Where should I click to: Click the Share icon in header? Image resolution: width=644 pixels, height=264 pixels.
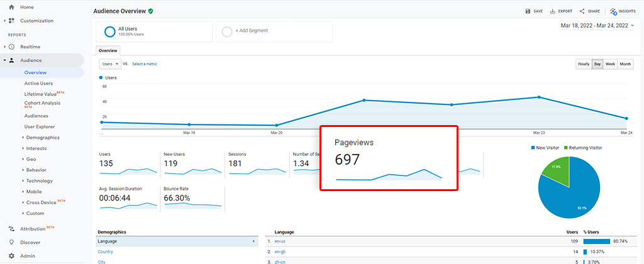pyautogui.click(x=582, y=11)
